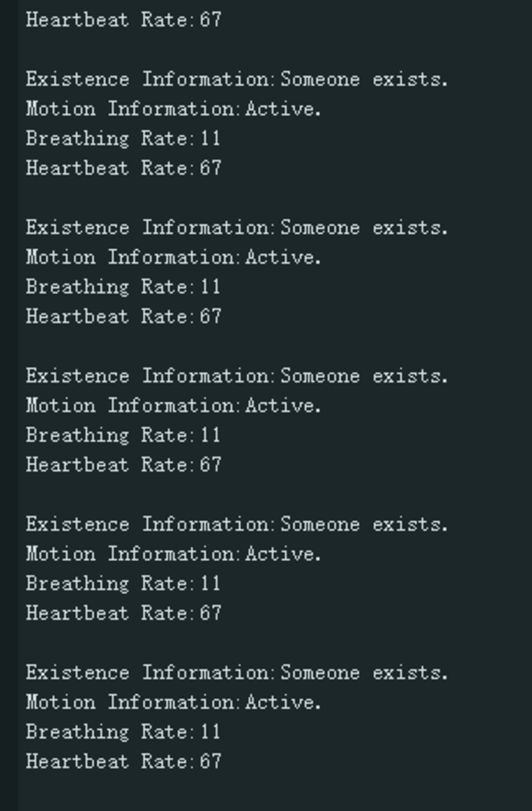Select the third "Breathing Rate:11" line

click(x=124, y=435)
